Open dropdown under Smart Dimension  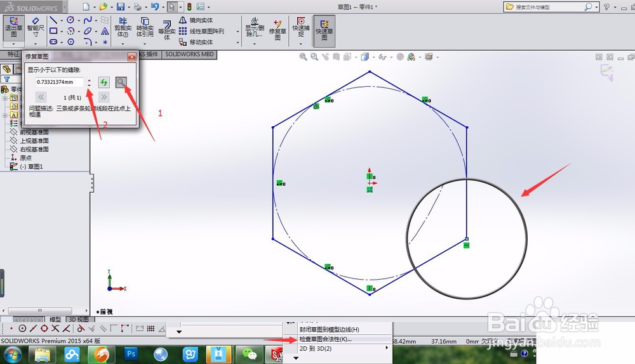35,44
